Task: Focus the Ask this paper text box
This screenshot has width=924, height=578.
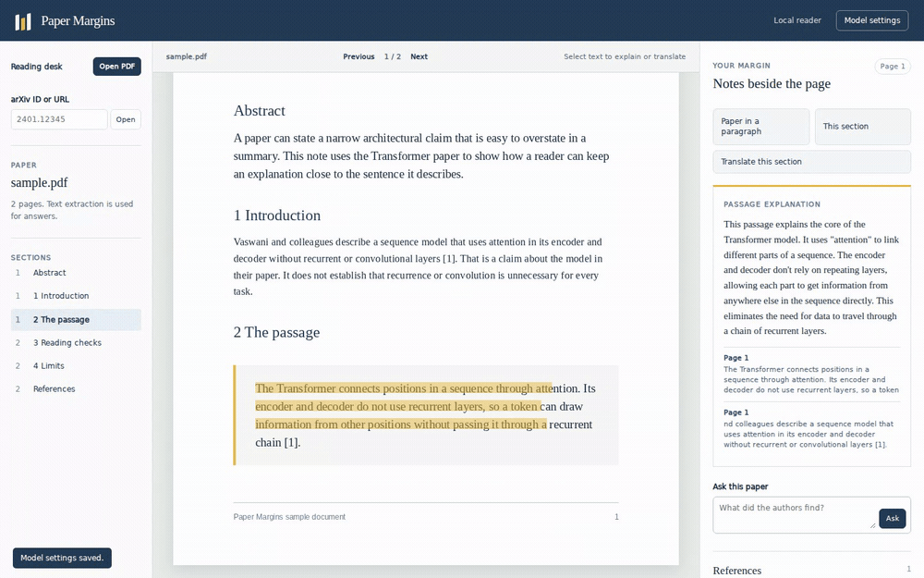Action: (x=795, y=515)
